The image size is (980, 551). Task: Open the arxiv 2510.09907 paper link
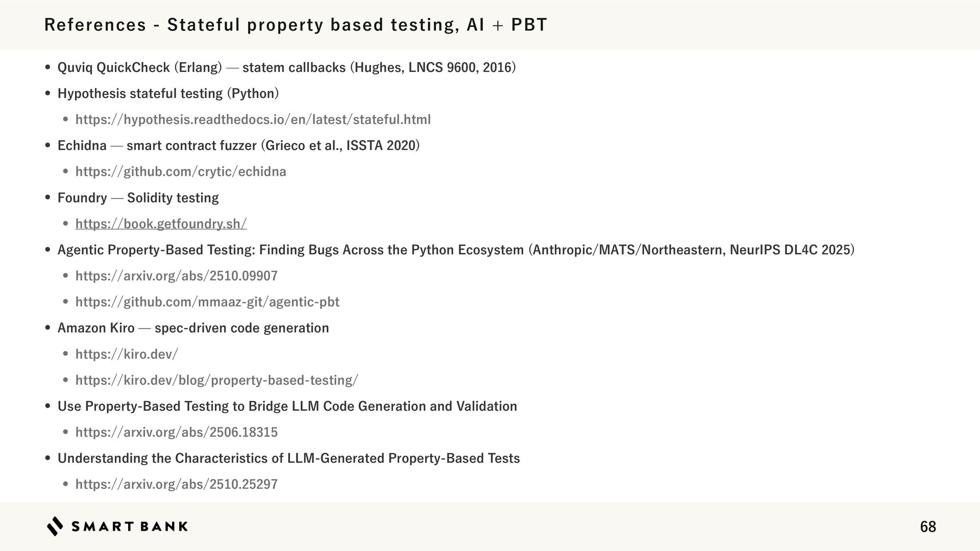tap(176, 276)
